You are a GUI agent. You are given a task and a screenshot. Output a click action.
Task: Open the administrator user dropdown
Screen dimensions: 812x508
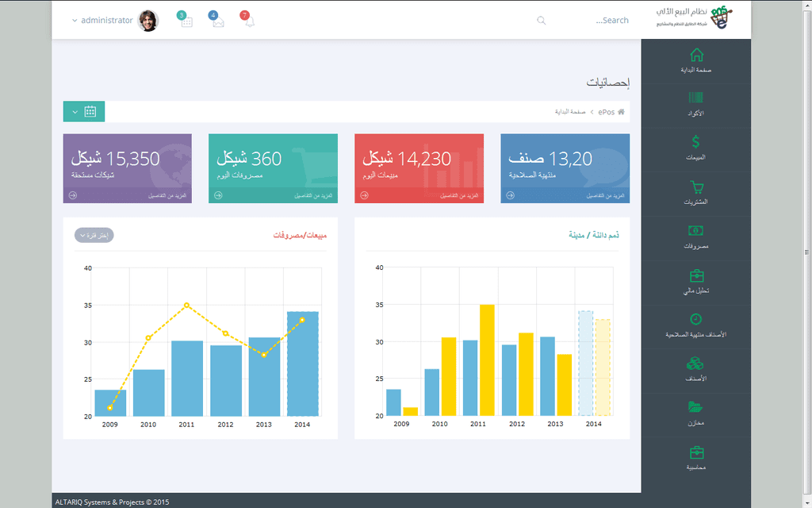tap(102, 21)
